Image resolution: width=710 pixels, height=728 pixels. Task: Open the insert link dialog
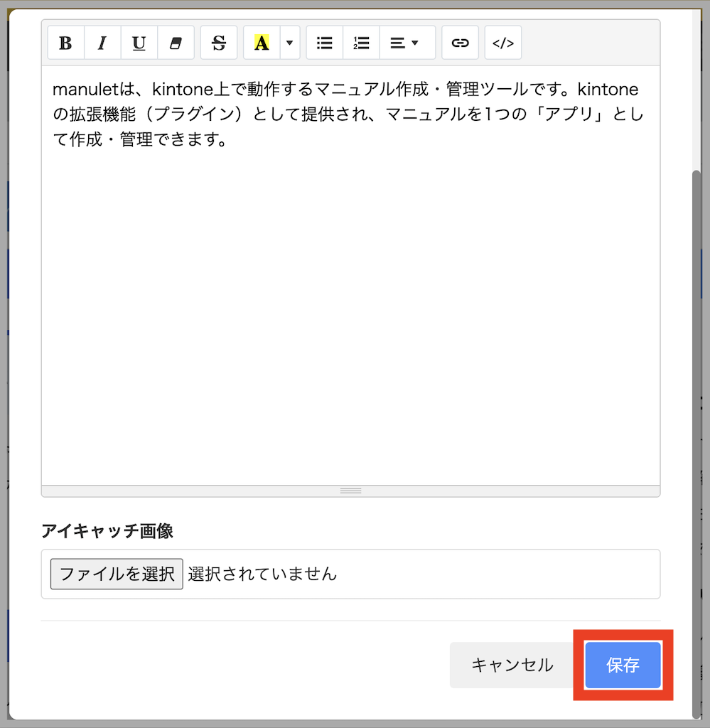pyautogui.click(x=461, y=43)
